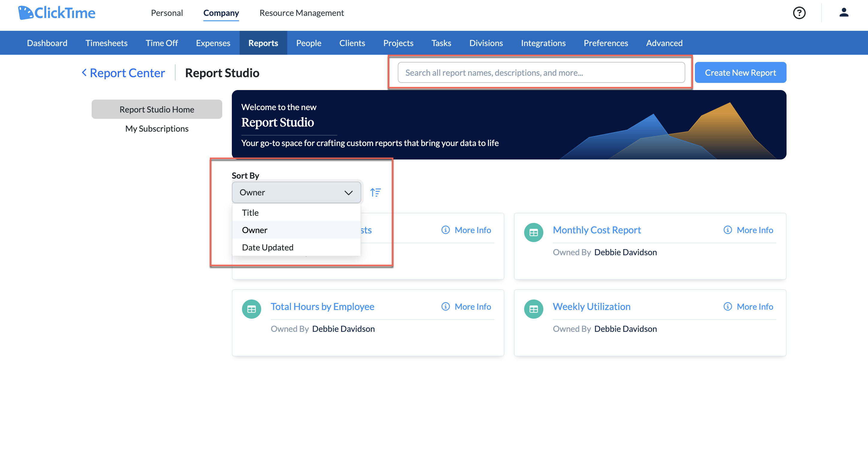Click the info icon beside Total Hours by Employee
Image resolution: width=868 pixels, height=453 pixels.
click(x=445, y=307)
